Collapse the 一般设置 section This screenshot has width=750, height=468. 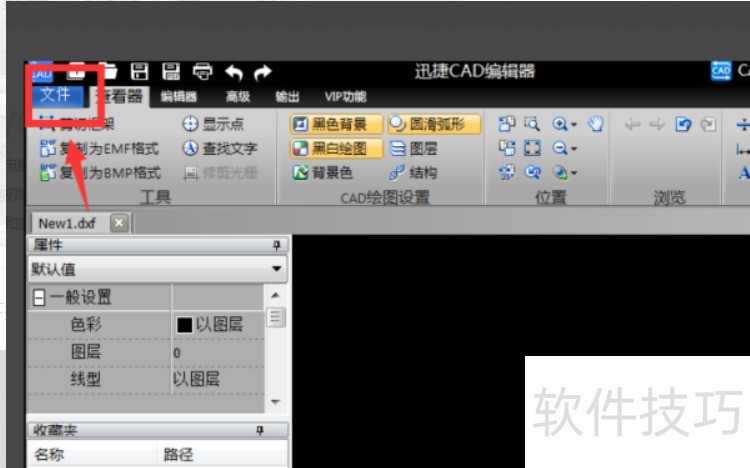[x=40, y=297]
